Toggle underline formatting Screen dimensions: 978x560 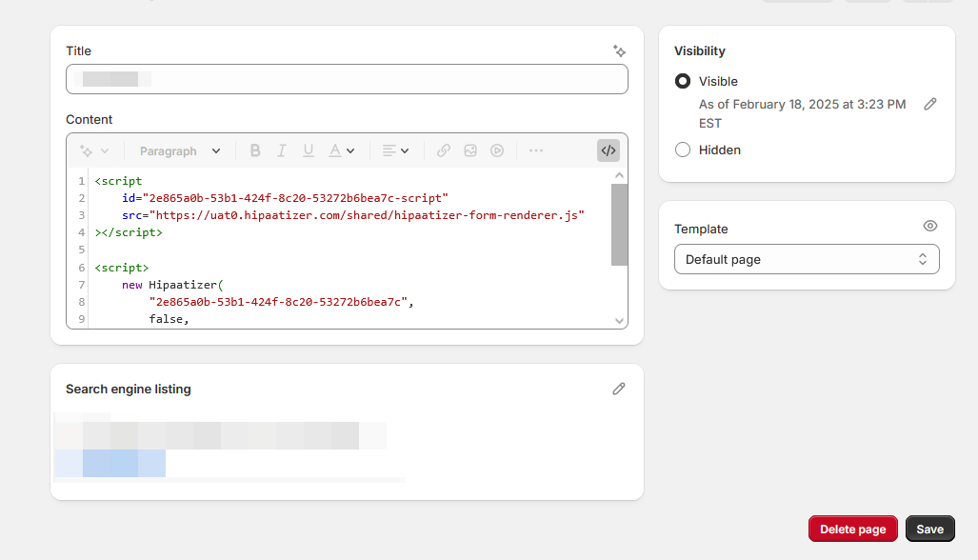point(309,150)
